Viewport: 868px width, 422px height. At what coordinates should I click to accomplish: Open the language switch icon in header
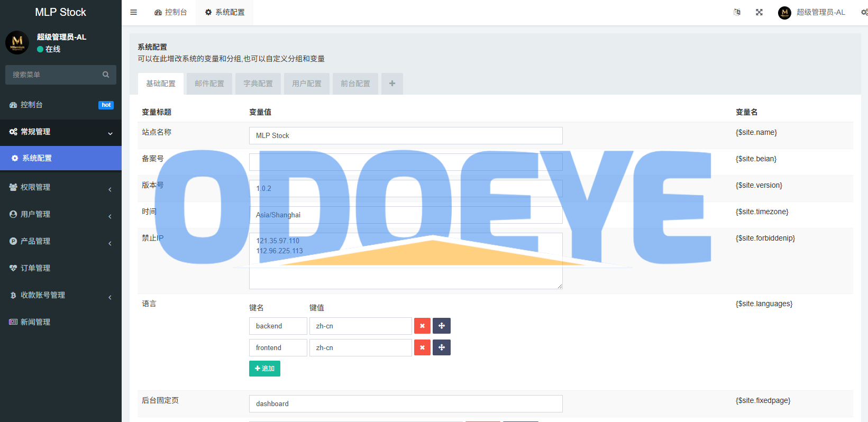737,12
